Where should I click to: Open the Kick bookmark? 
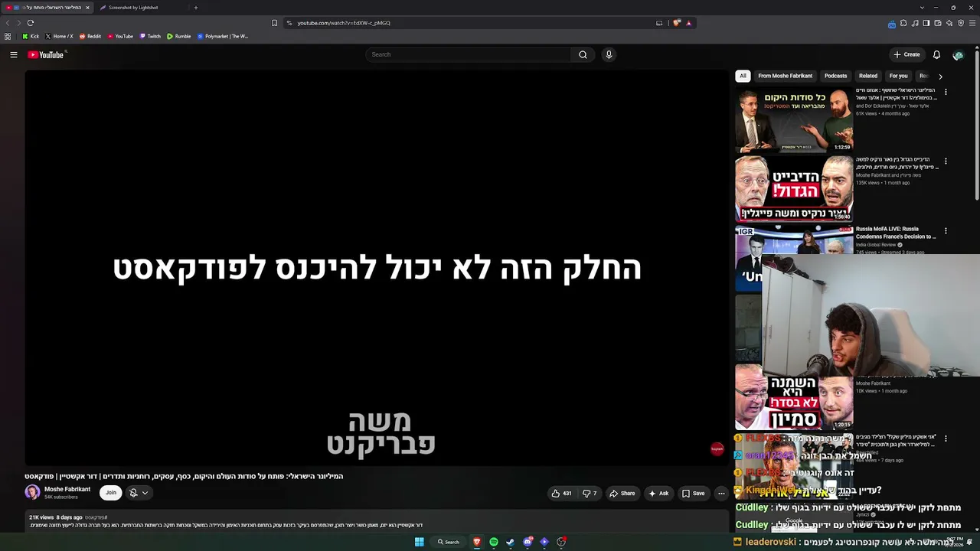(x=31, y=36)
